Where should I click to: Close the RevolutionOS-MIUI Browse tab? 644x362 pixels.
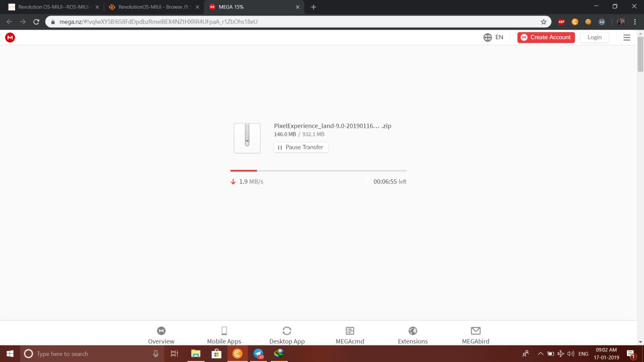pyautogui.click(x=197, y=7)
